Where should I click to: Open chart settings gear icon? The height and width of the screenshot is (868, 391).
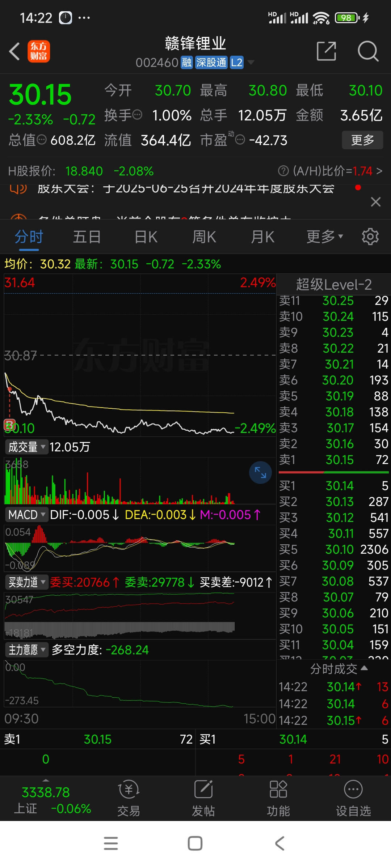(x=370, y=237)
